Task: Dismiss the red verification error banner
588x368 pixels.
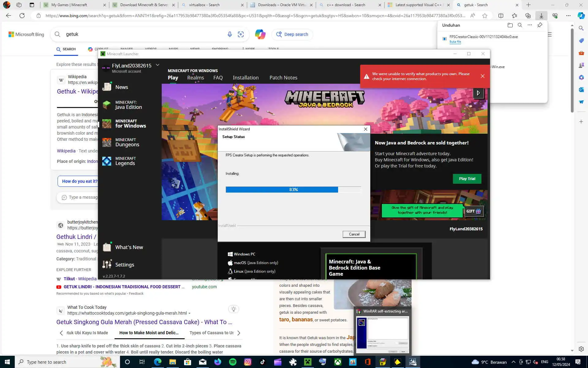Action: (x=482, y=76)
